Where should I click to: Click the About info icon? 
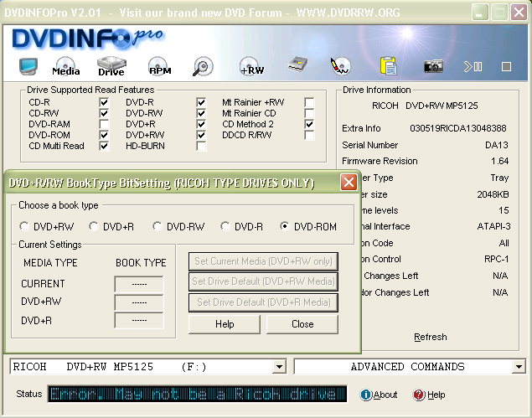point(366,395)
